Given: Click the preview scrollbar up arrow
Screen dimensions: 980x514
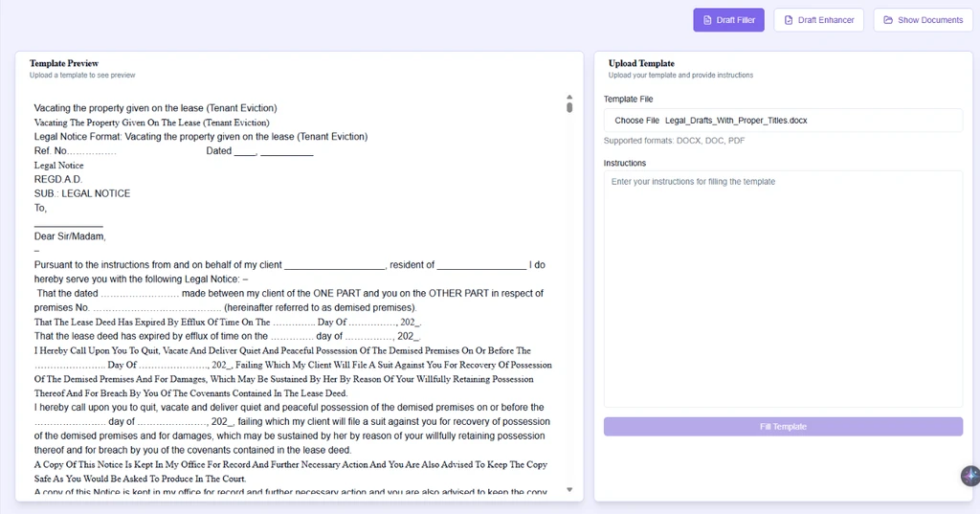Looking at the screenshot, I should (569, 97).
